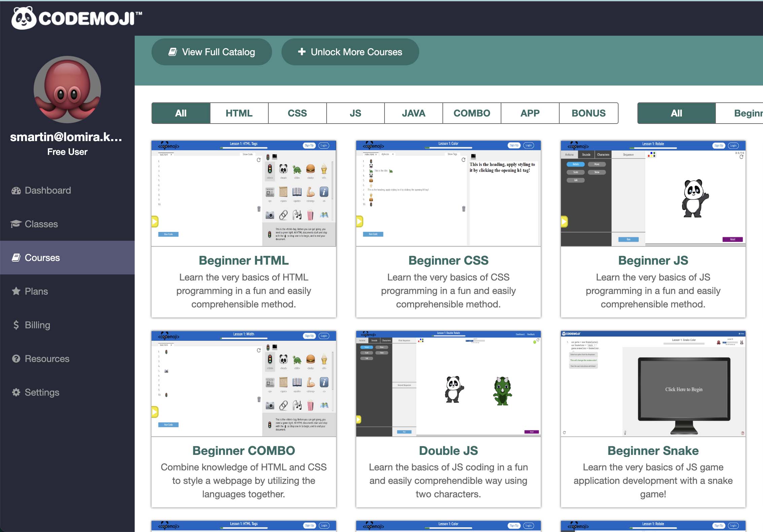This screenshot has width=763, height=532.
Task: Click the Beginner JS course title
Action: coord(653,260)
